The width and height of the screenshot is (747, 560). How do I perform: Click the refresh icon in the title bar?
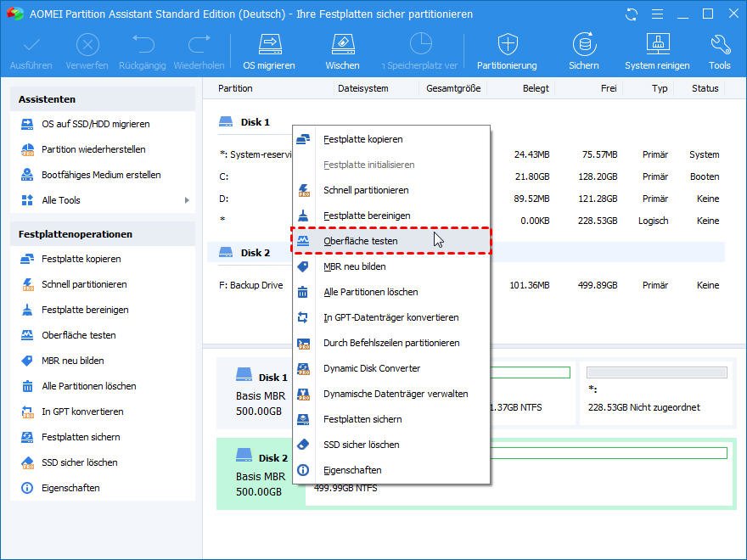[x=632, y=14]
